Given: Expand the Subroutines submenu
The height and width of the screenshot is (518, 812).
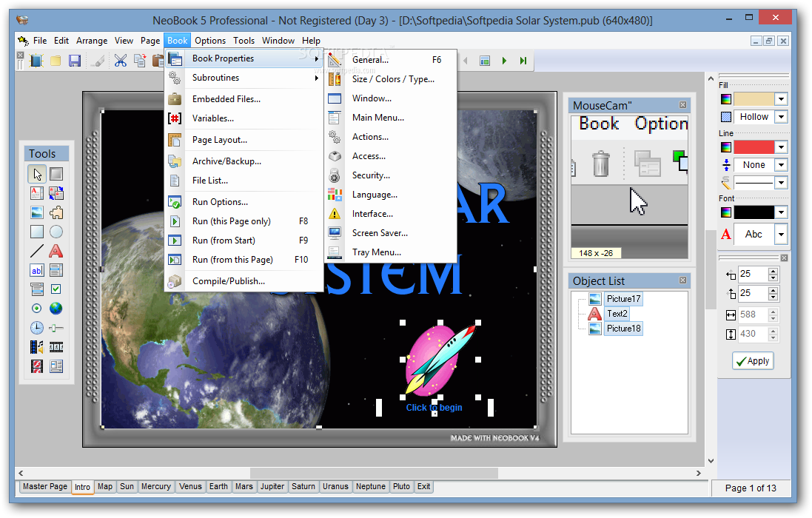Looking at the screenshot, I should click(244, 78).
